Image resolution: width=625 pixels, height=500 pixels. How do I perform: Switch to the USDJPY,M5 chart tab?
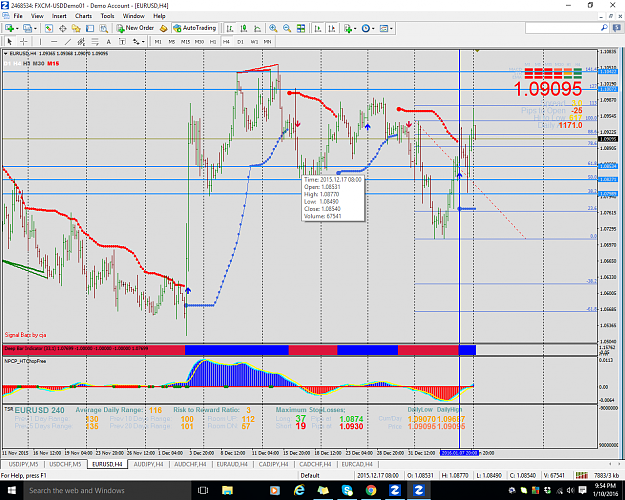point(24,464)
